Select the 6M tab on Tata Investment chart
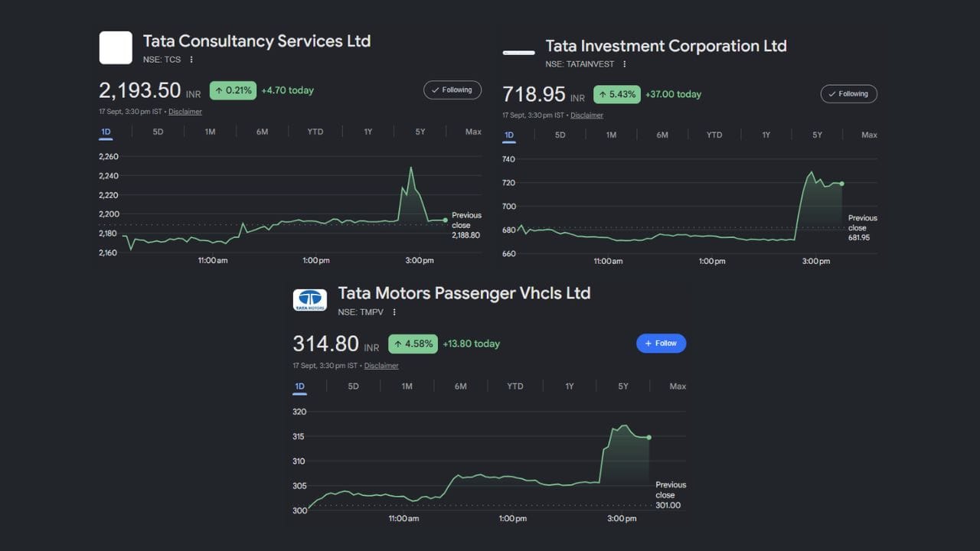The width and height of the screenshot is (980, 551). coord(662,135)
